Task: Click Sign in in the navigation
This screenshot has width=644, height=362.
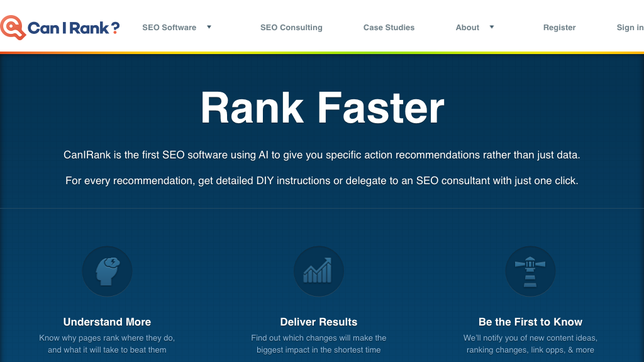Action: tap(630, 28)
